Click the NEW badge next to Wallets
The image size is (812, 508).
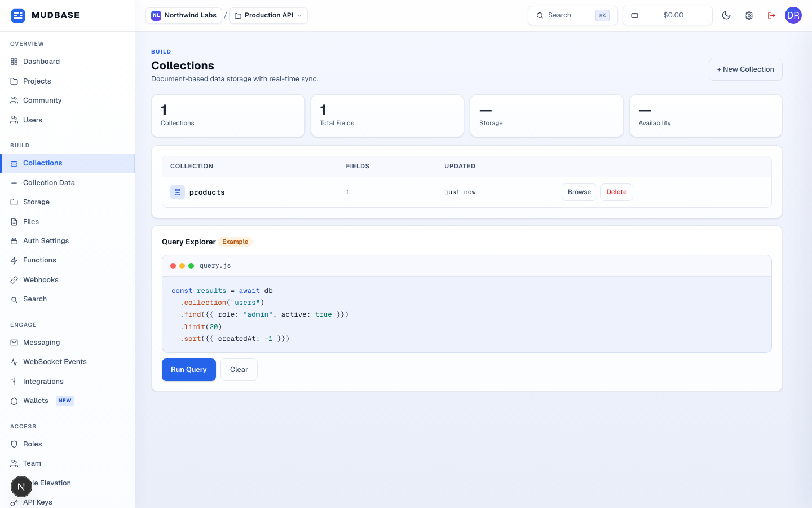[65, 401]
